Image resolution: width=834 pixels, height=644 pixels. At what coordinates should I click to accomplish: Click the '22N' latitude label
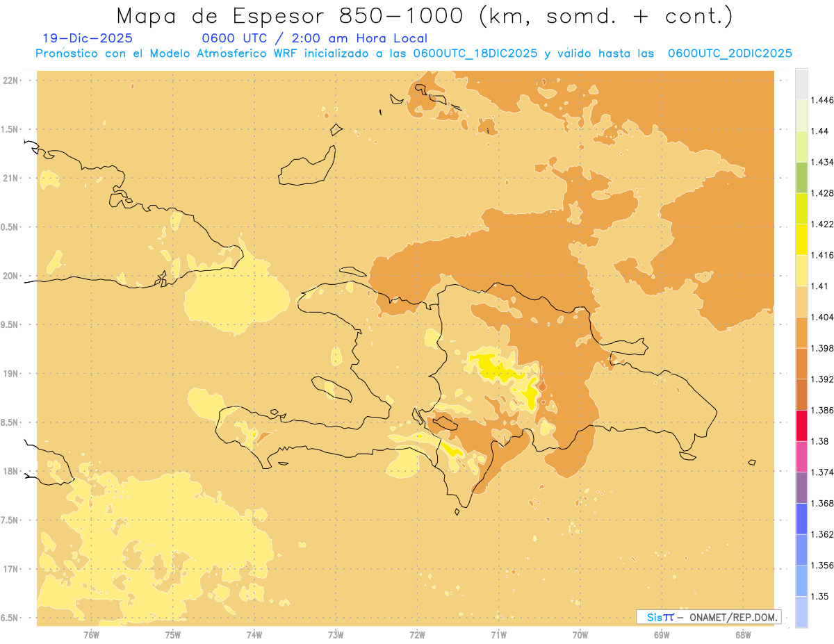click(10, 80)
